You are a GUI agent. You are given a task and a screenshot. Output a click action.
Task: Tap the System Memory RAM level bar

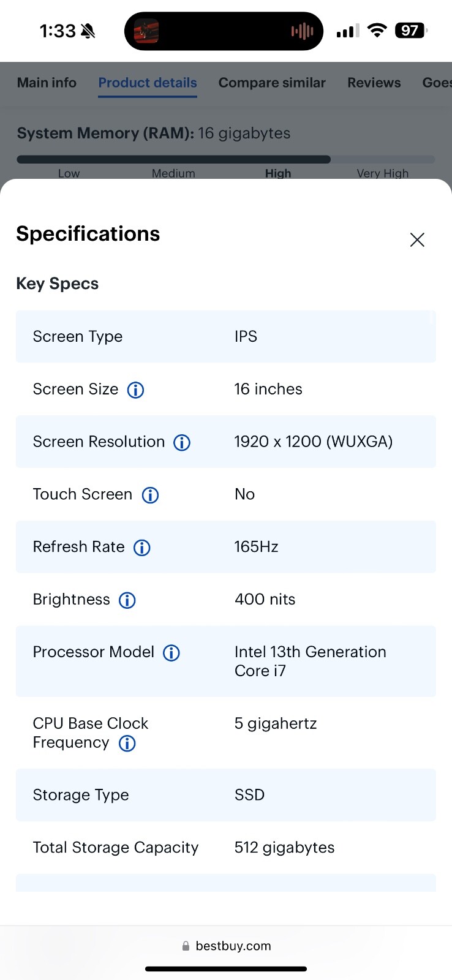[226, 159]
